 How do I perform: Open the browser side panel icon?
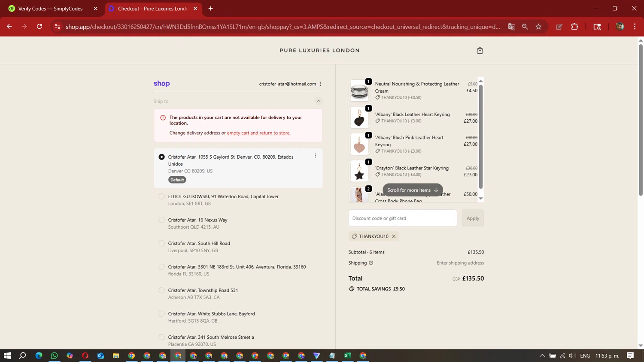[x=597, y=27]
